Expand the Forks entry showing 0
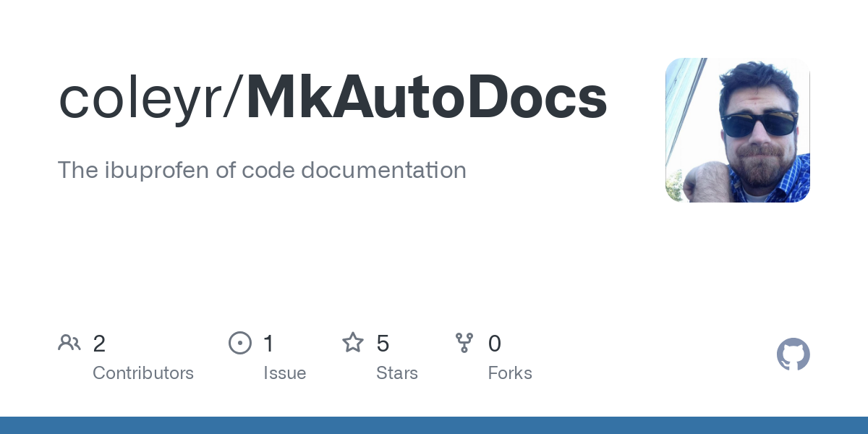 [495, 344]
